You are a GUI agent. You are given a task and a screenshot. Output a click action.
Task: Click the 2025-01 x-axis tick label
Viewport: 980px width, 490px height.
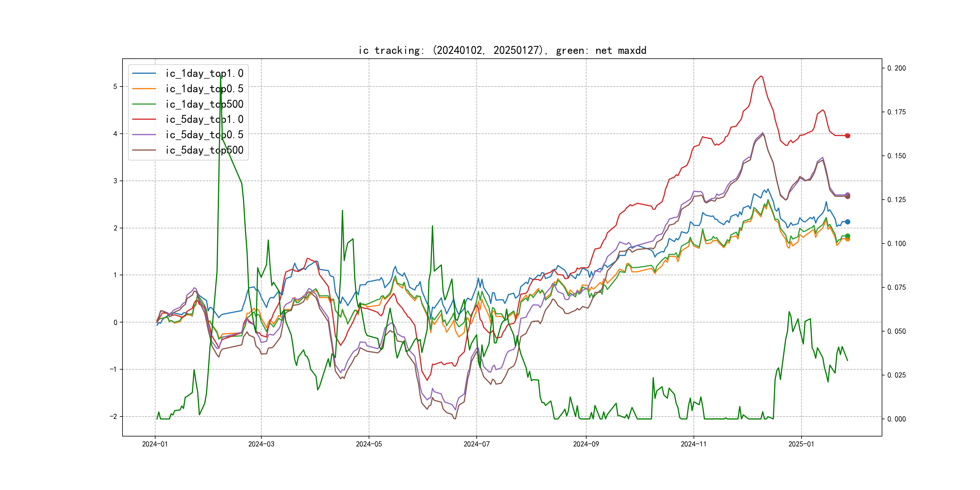pos(801,444)
